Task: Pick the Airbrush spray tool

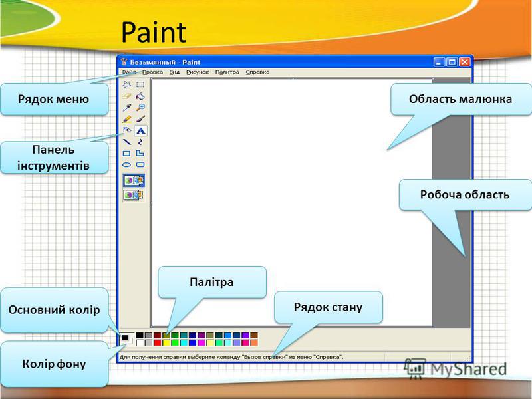Action: click(126, 130)
